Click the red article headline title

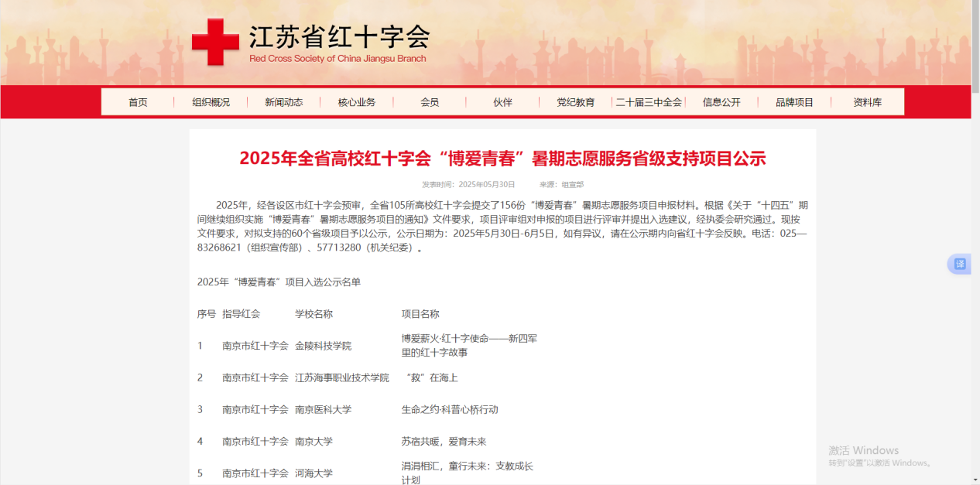click(502, 159)
